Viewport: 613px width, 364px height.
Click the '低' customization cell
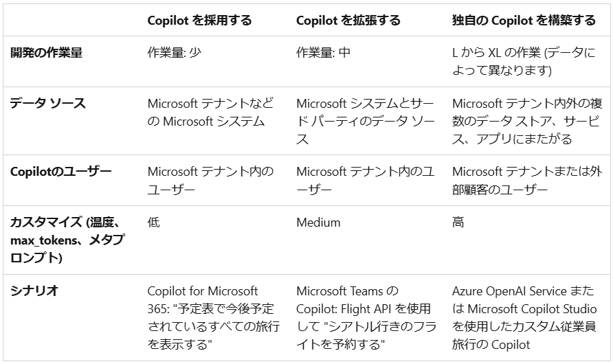click(x=153, y=222)
